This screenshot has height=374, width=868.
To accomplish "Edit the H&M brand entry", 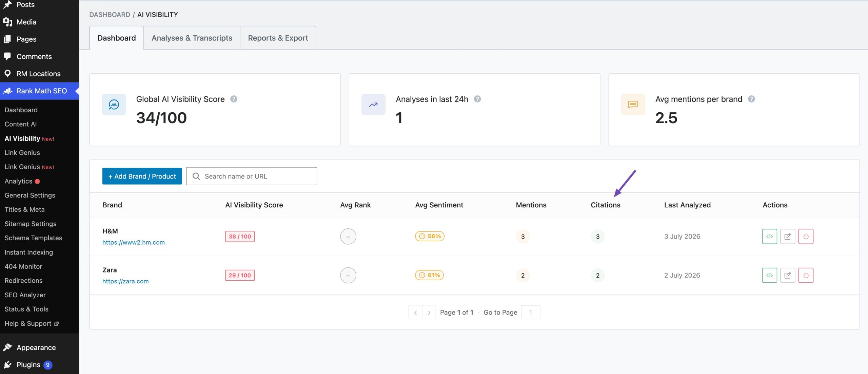I will [788, 237].
